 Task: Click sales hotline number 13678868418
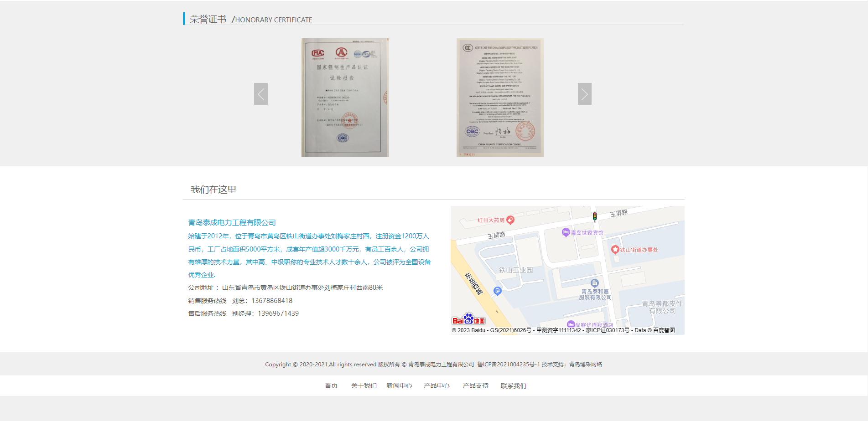(x=272, y=301)
